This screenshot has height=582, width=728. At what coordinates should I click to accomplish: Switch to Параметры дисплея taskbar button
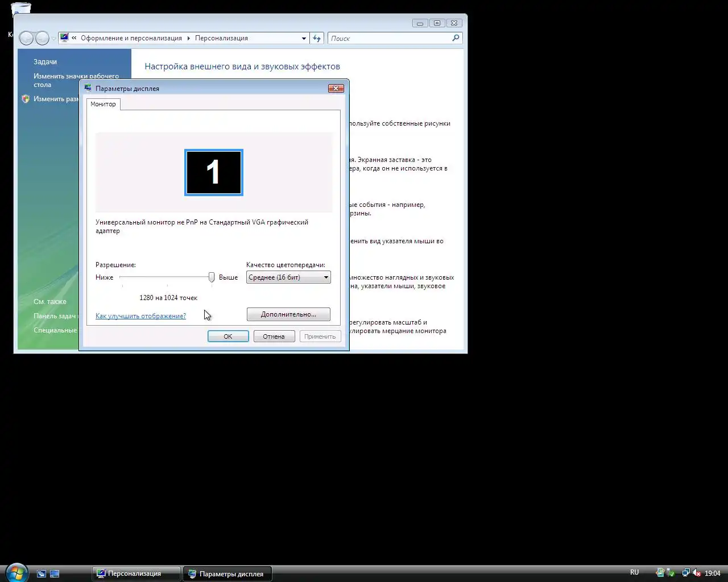click(227, 573)
